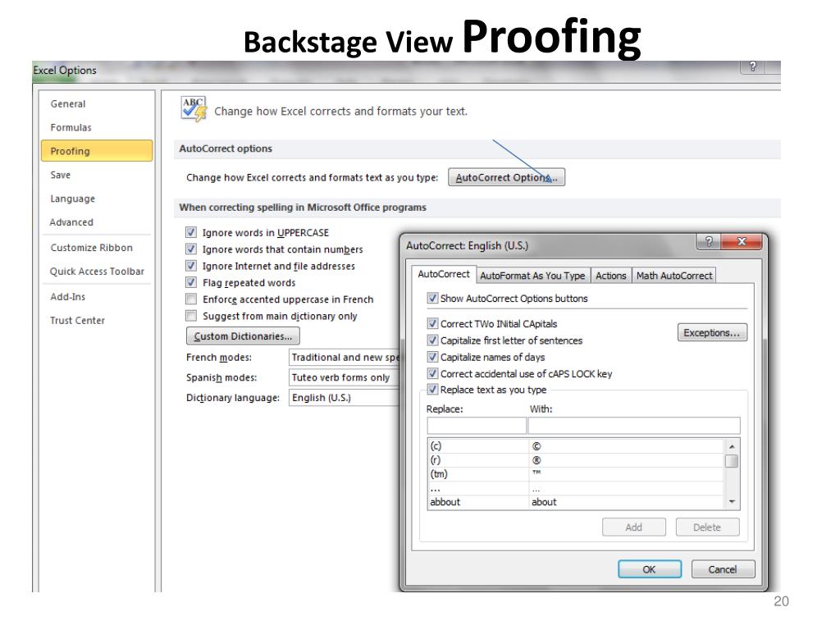Select the (tm) trademark replacement entry
This screenshot has width=840, height=630.
point(577,474)
